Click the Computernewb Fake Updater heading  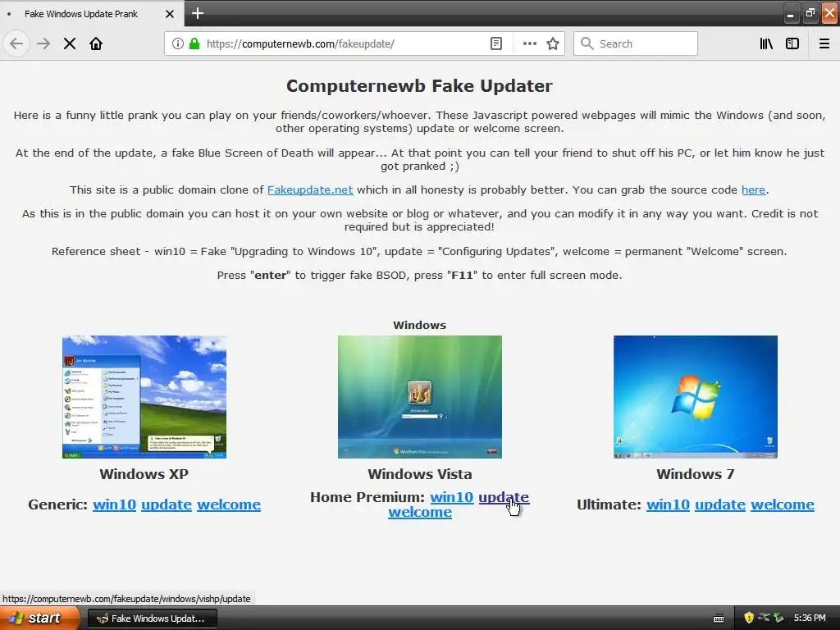pos(419,86)
